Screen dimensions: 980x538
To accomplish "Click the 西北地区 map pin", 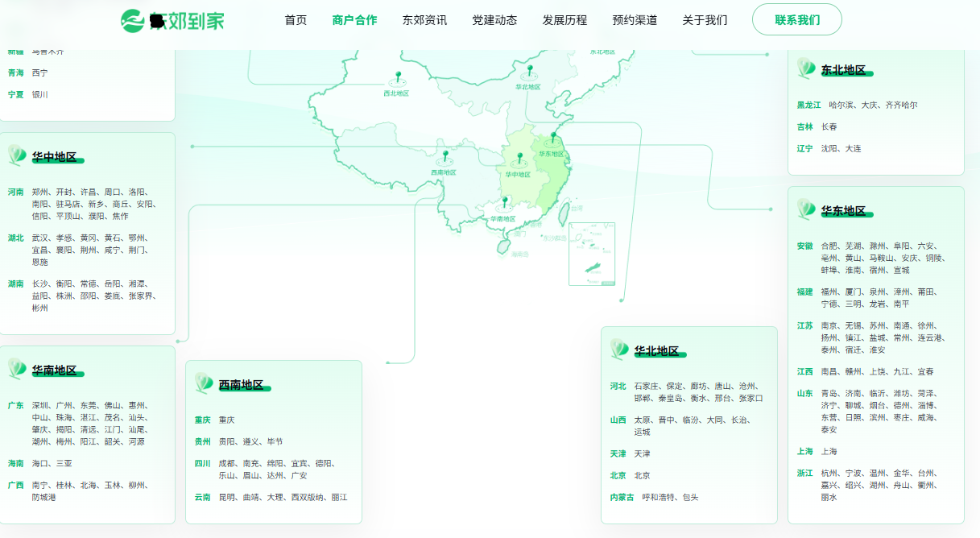I will pyautogui.click(x=396, y=78).
